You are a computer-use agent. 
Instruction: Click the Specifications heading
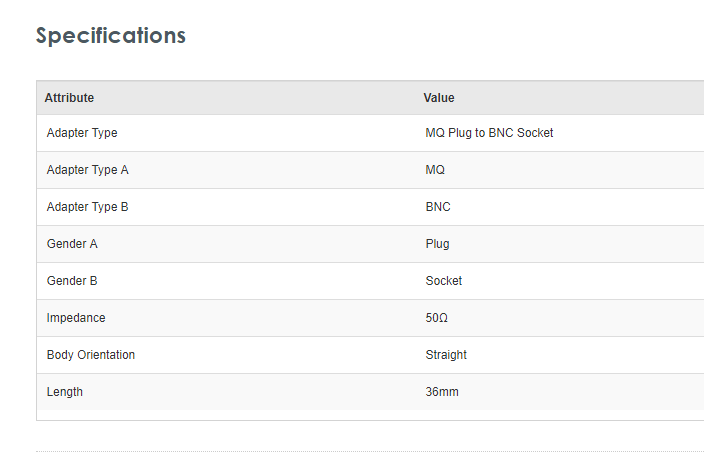(x=111, y=35)
